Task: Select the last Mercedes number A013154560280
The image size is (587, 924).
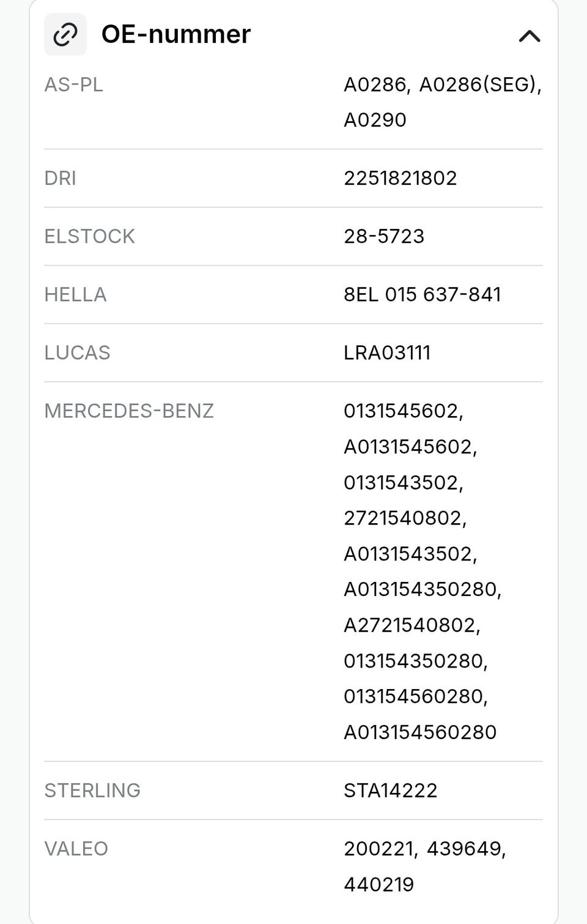Action: pos(419,732)
